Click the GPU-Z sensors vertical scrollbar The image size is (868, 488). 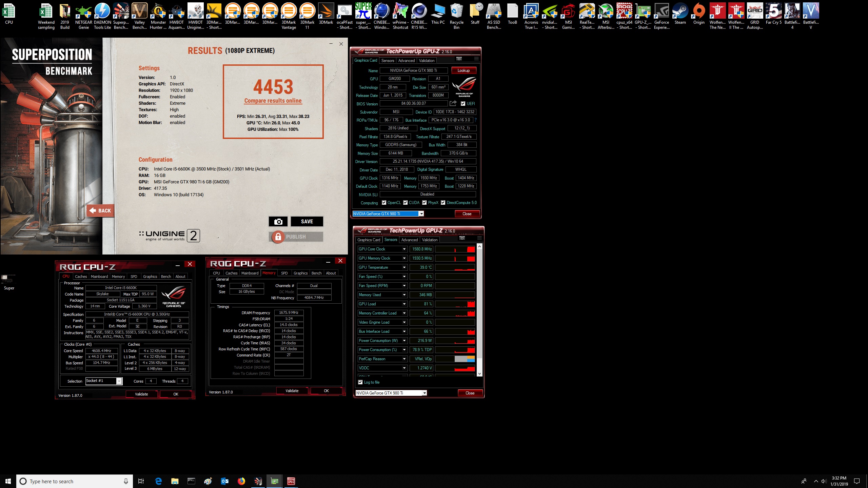coord(479,310)
